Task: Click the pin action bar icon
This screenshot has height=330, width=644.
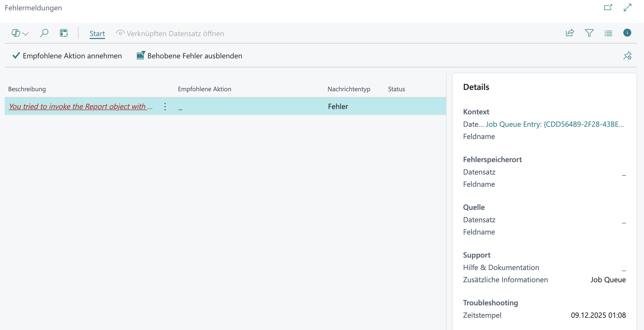Action: (x=627, y=55)
